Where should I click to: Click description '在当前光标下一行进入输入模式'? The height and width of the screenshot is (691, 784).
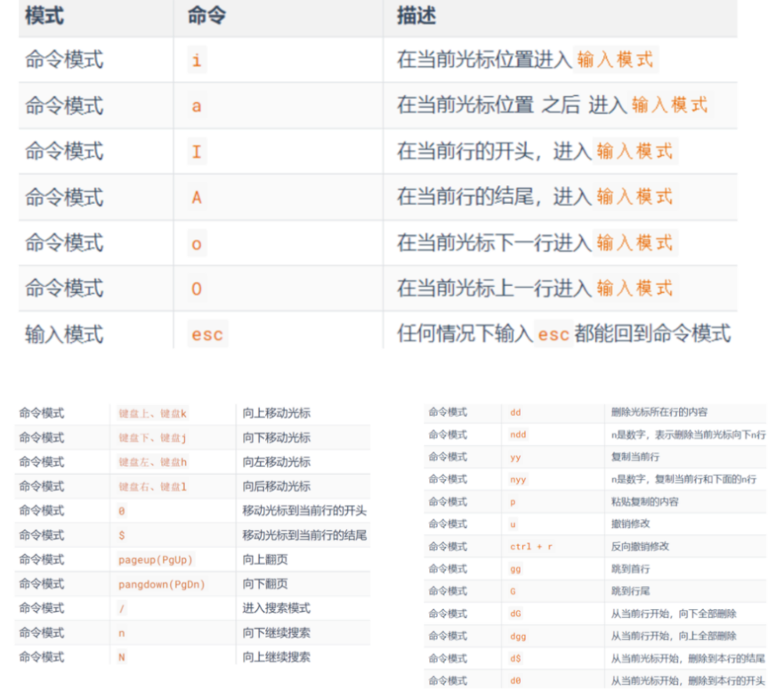click(536, 243)
